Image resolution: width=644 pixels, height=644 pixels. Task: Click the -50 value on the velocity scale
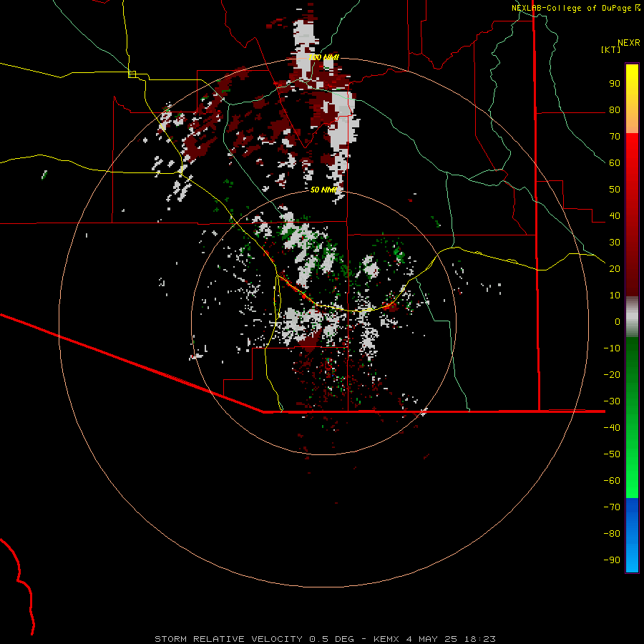612,454
